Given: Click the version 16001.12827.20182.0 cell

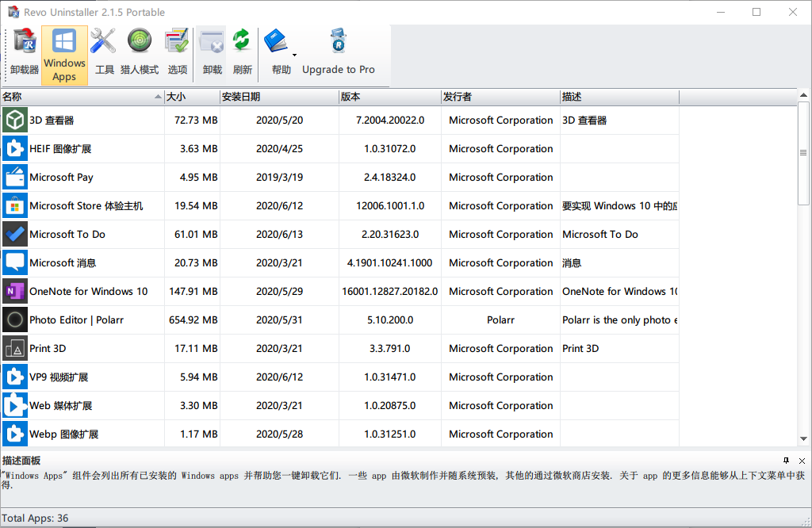Looking at the screenshot, I should [x=390, y=292].
